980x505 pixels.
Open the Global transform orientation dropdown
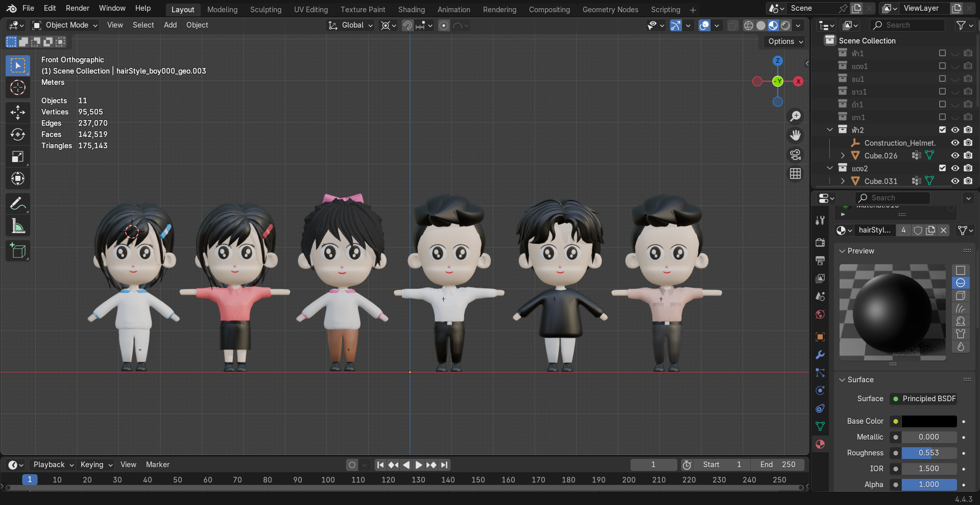click(350, 25)
